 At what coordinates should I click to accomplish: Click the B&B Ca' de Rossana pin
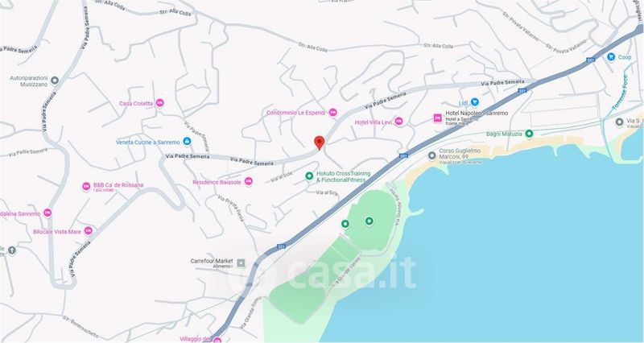[86, 187]
